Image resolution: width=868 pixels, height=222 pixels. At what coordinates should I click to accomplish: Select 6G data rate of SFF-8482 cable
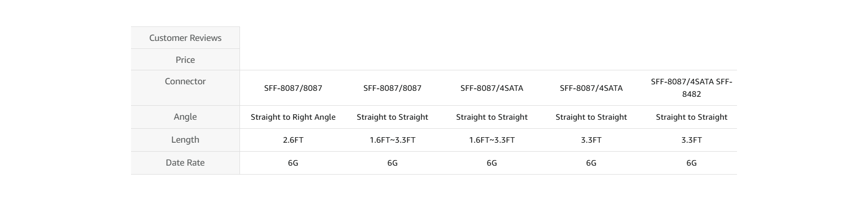point(691,163)
